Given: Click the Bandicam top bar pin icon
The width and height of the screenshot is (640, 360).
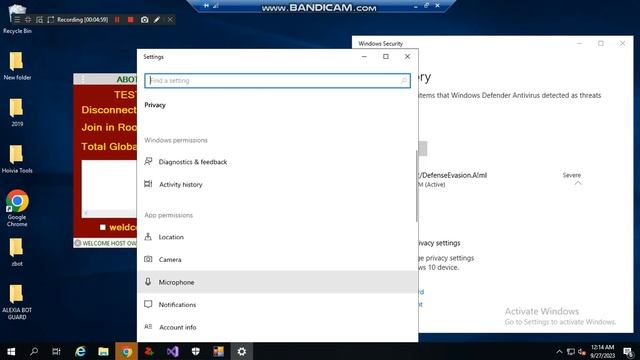Looking at the screenshot, I should point(207,6).
